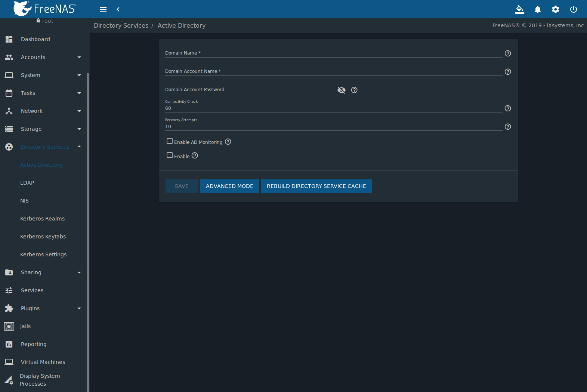This screenshot has width=587, height=392.
Task: Open NIS submenu item
Action: click(24, 201)
